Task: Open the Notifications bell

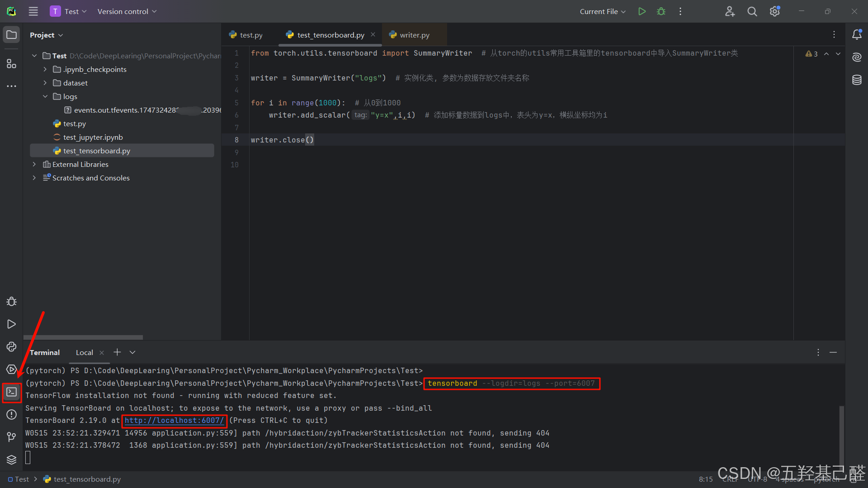Action: (x=857, y=35)
